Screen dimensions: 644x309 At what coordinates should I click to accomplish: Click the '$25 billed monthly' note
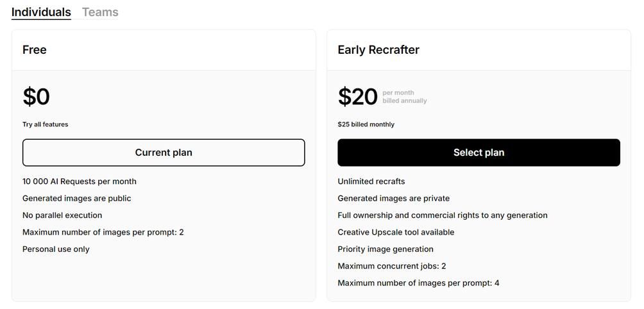pyautogui.click(x=366, y=124)
